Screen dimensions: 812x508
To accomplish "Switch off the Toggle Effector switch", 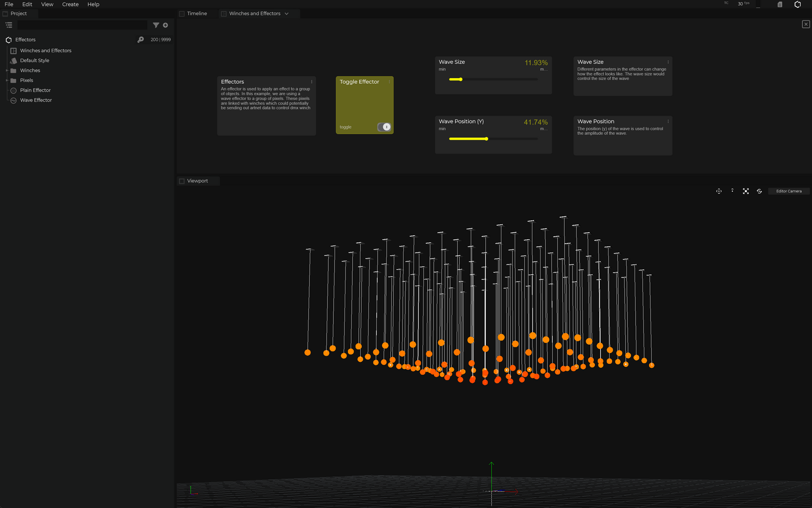I will click(x=384, y=127).
